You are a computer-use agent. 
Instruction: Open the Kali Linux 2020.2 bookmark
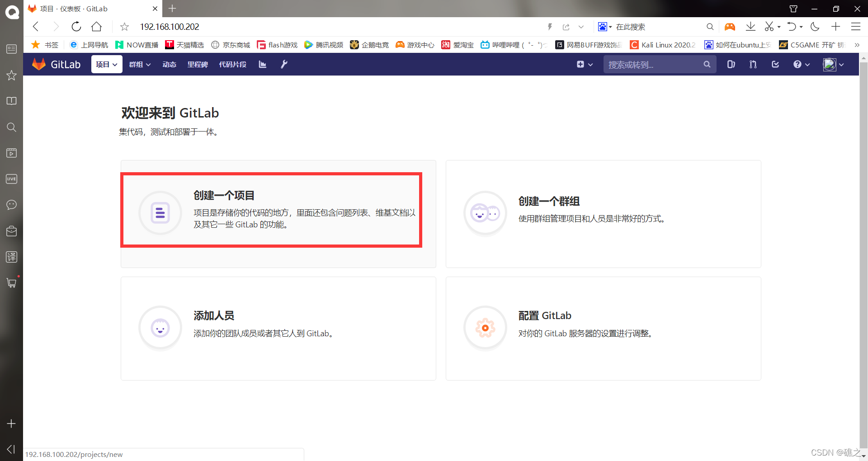pos(663,45)
